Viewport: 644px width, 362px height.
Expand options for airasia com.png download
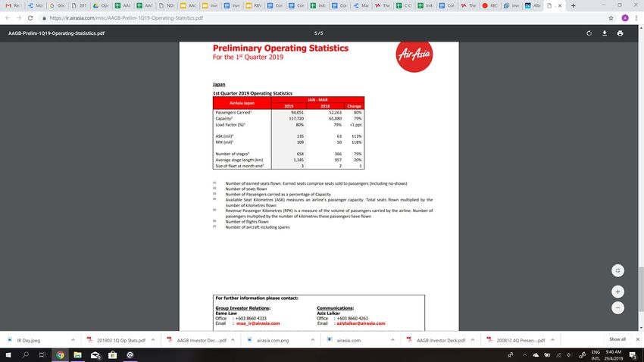click(x=313, y=340)
